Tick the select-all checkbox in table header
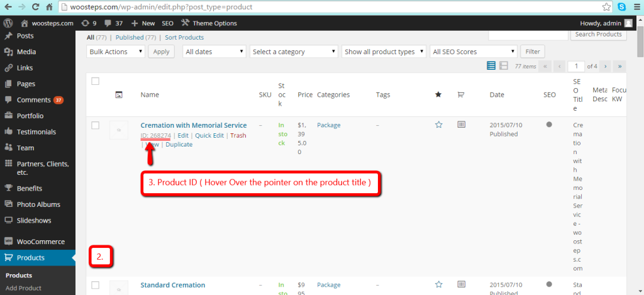Viewport: 644px width, 295px height. point(96,81)
